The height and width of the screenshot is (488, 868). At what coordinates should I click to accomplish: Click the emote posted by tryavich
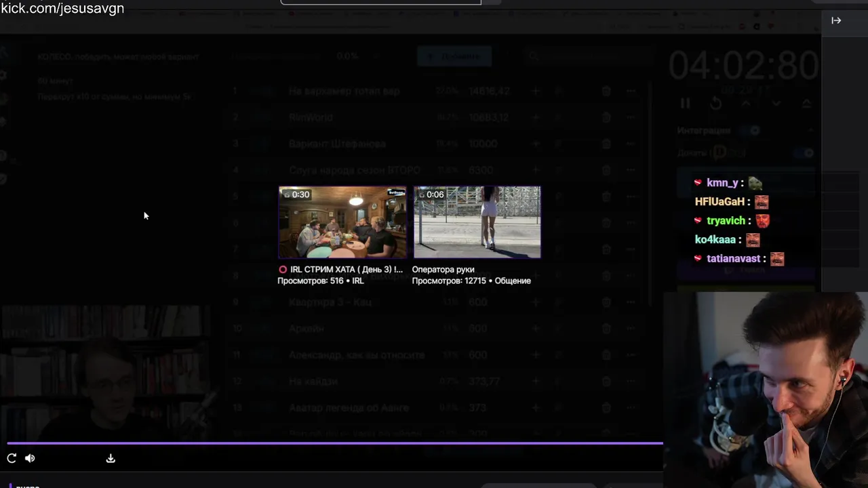pos(763,221)
